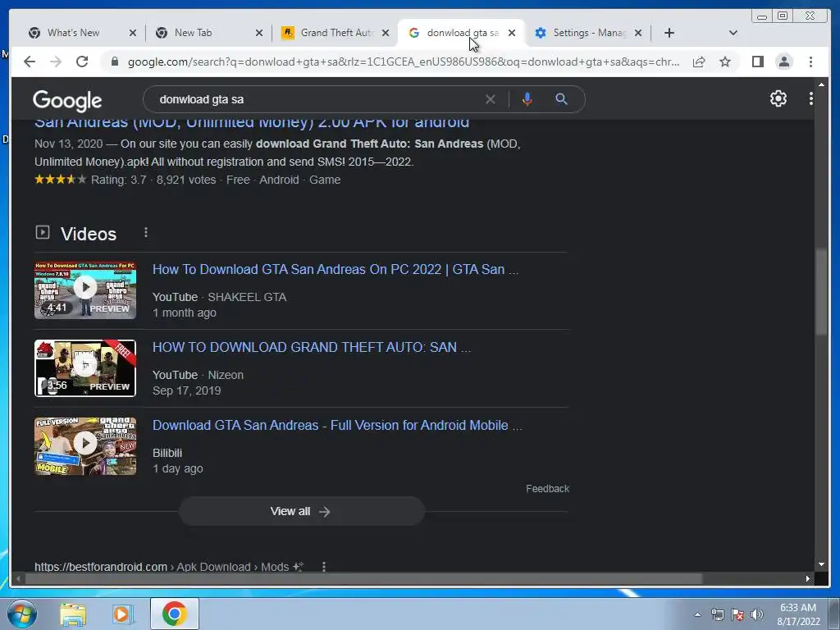Open HOW TO DOWNLOAD GRAND THEFT AUTO video

311,347
